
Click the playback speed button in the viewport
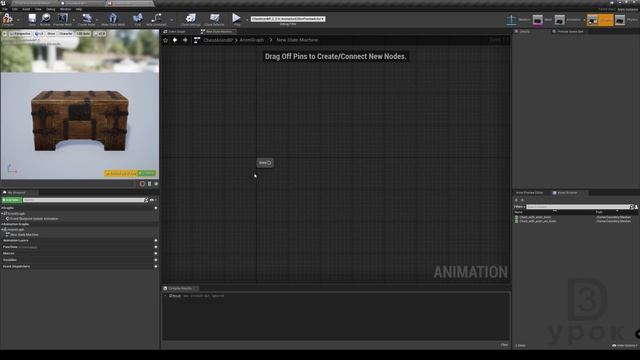pyautogui.click(x=100, y=34)
